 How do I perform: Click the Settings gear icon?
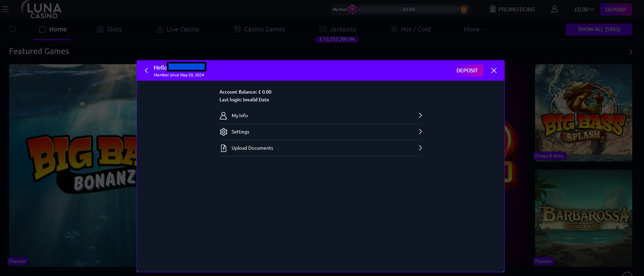pos(223,131)
